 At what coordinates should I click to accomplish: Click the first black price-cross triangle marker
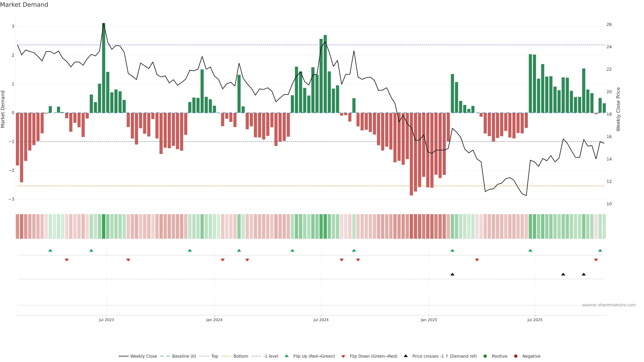point(452,274)
